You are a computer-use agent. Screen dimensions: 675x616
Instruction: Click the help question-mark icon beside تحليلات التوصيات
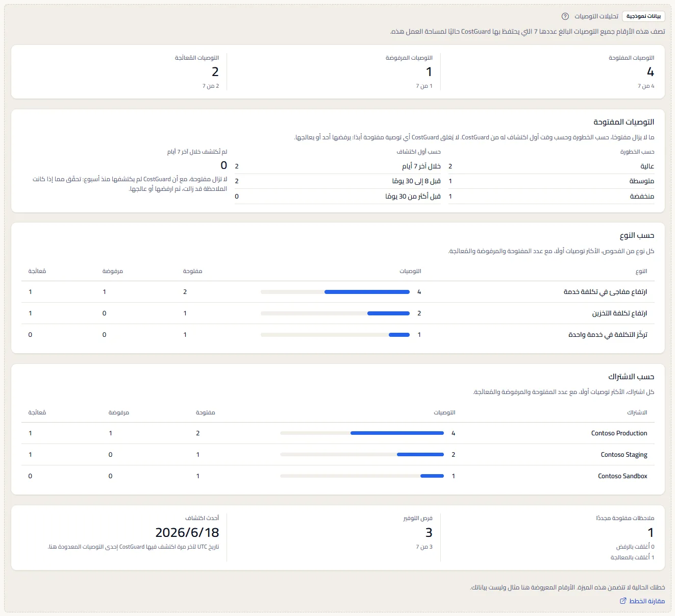pos(565,16)
